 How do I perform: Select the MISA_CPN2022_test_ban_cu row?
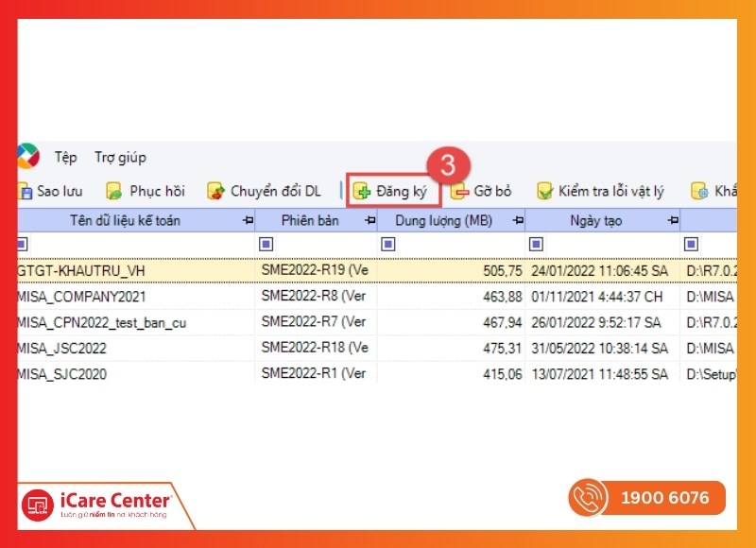point(377,322)
